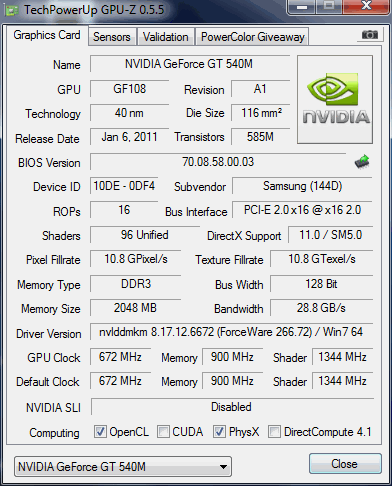Screen dimensions: 392x486
Task: Click the BIOS save chip icon
Action: 362,162
